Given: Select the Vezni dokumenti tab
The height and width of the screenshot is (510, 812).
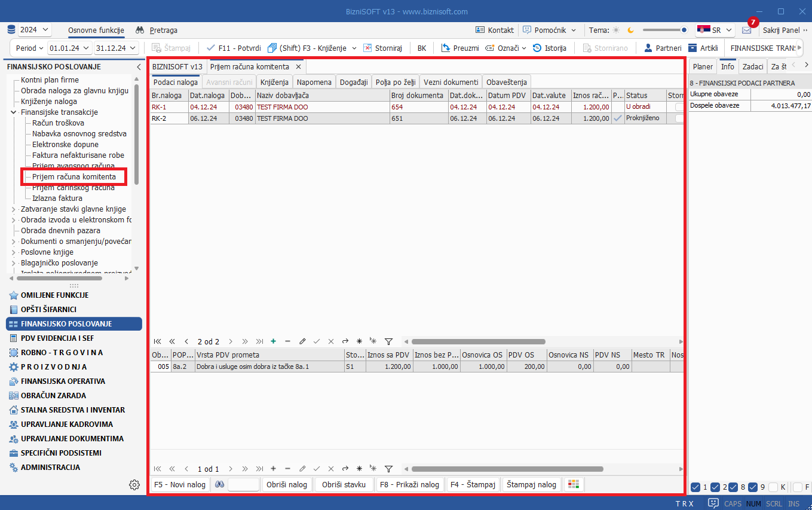Looking at the screenshot, I should pyautogui.click(x=451, y=82).
